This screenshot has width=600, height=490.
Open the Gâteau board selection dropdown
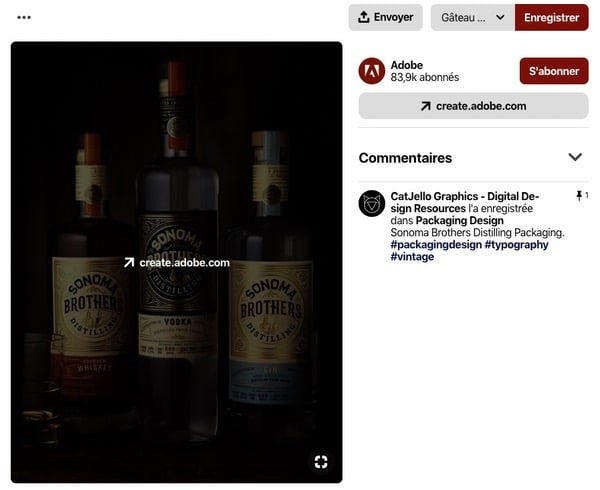pos(472,18)
